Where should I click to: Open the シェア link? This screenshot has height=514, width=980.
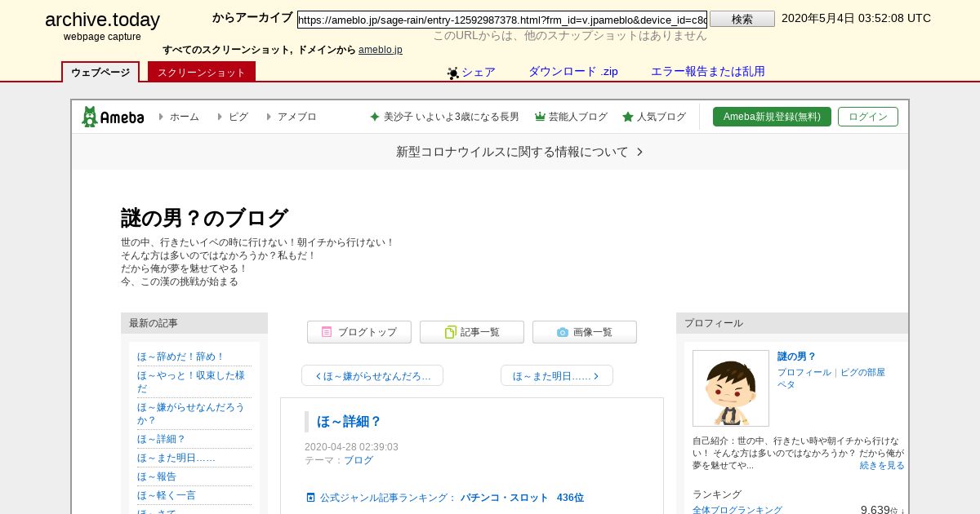(x=479, y=72)
